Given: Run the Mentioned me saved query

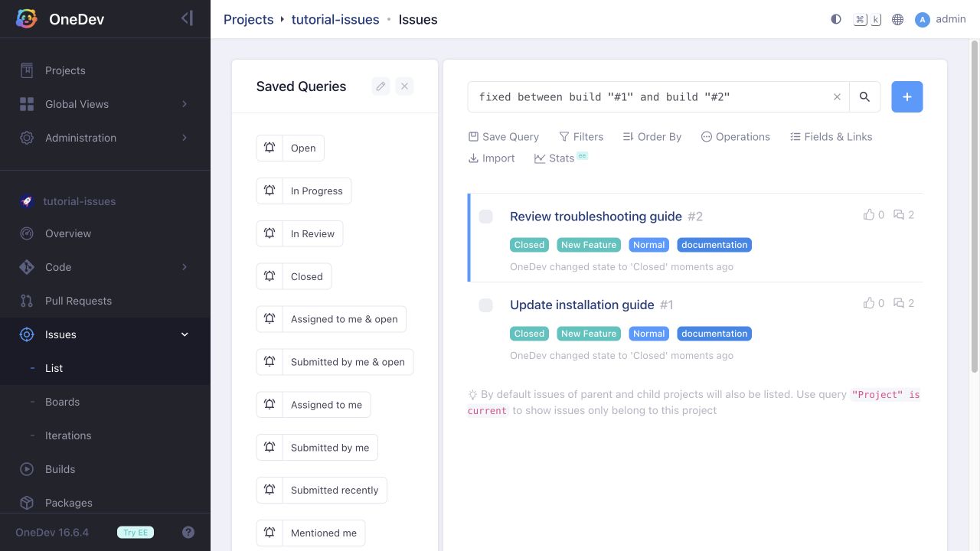Looking at the screenshot, I should (324, 533).
